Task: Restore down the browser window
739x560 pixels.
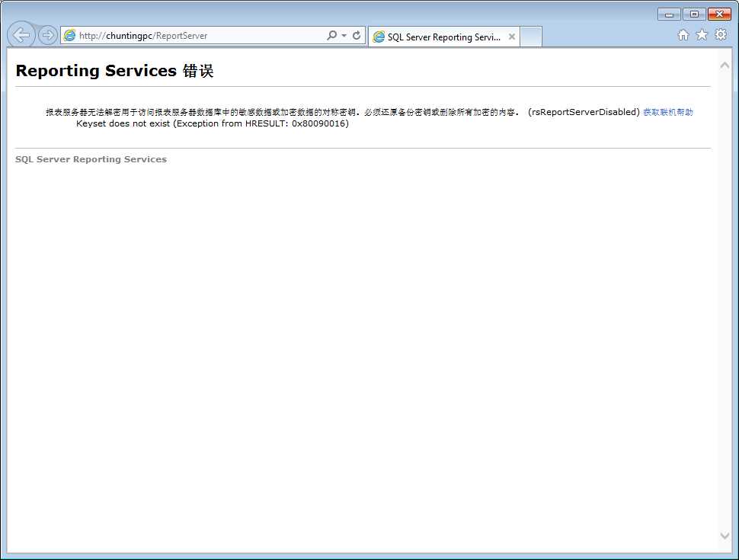Action: point(694,14)
